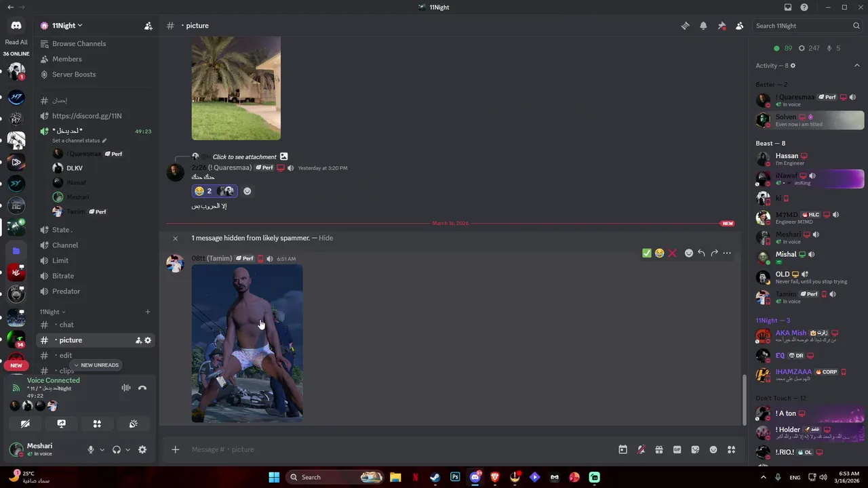
Task: Click the invite people icon beside 11Night
Action: click(x=149, y=26)
